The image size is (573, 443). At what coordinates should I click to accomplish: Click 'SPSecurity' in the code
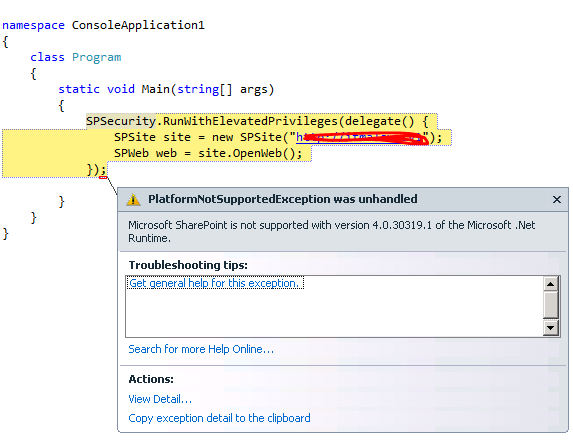[121, 121]
